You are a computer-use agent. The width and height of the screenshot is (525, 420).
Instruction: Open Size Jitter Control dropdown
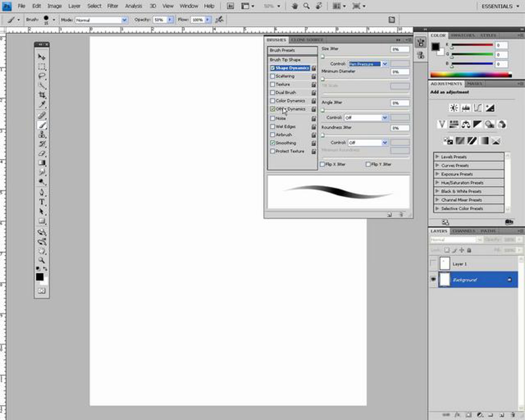point(385,64)
